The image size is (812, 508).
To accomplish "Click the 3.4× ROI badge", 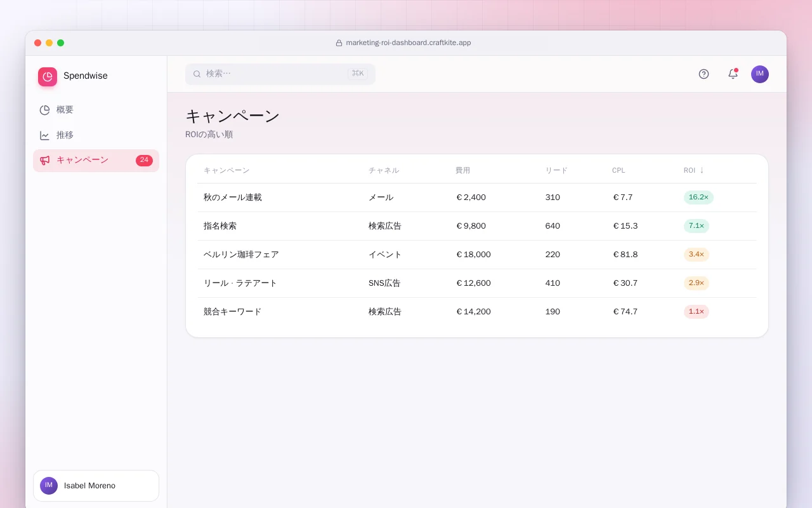I will (697, 255).
